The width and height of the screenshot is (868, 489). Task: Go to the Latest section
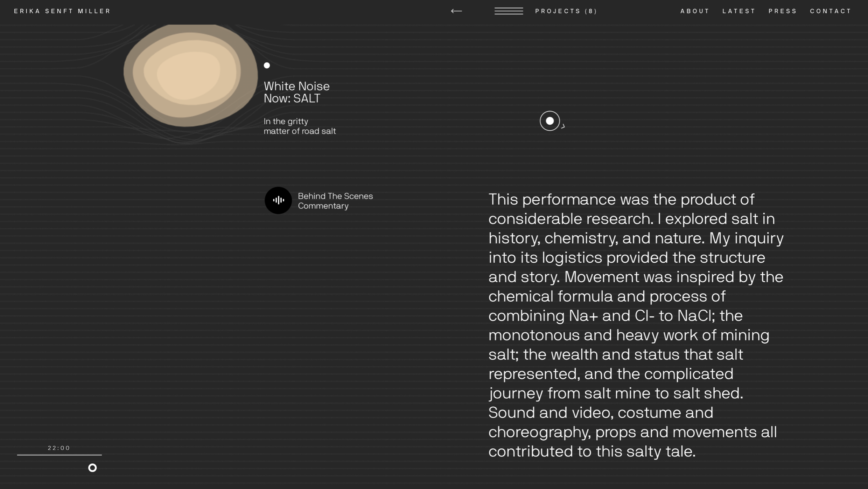coord(739,11)
